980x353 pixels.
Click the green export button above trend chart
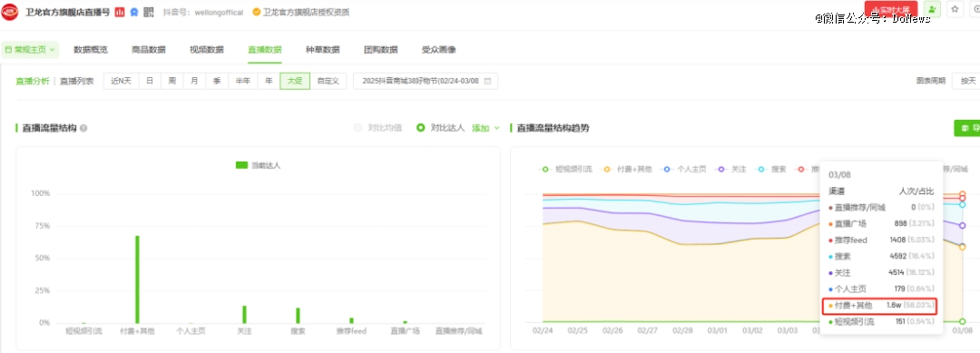(967, 127)
